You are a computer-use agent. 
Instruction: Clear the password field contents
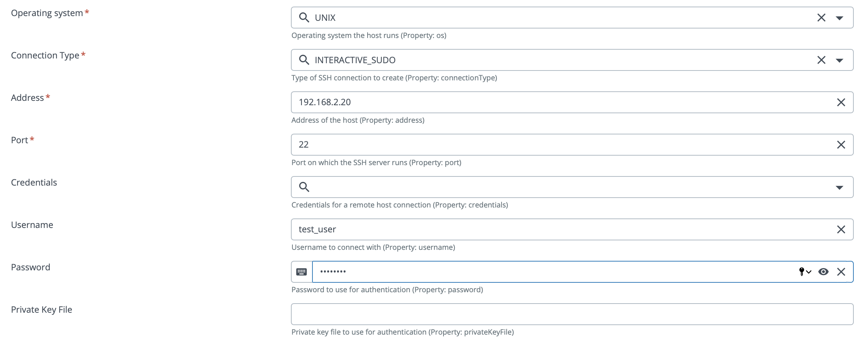pos(841,272)
